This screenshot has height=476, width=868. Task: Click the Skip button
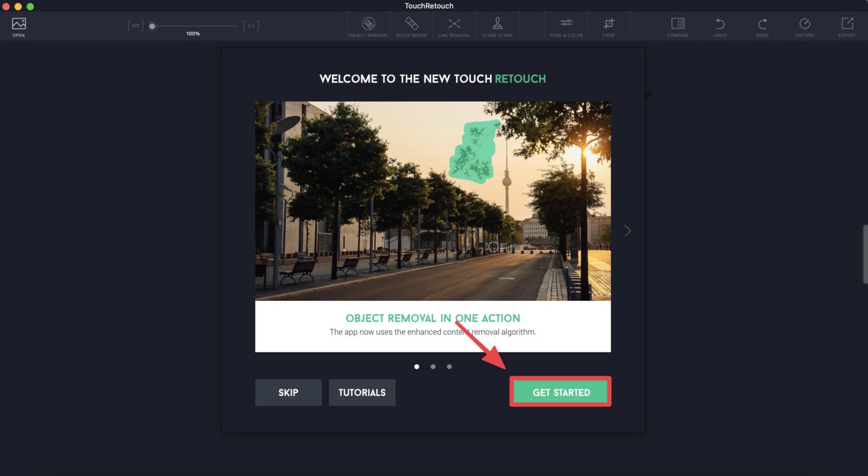288,392
